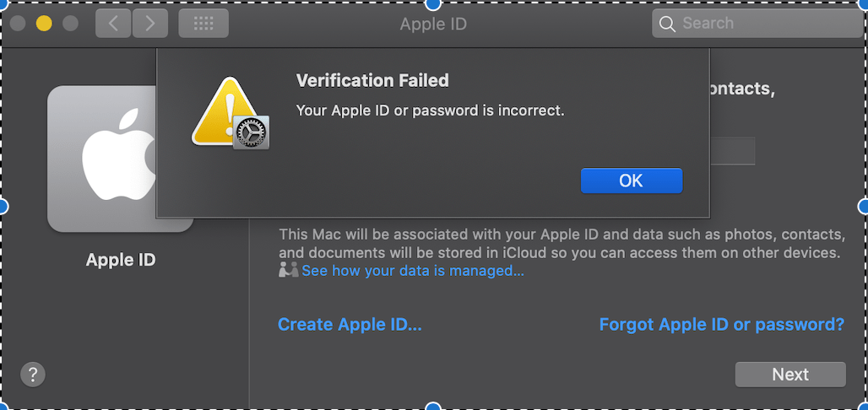Click the privacy people icon beside the data link
This screenshot has width=868, height=410.
(x=289, y=270)
